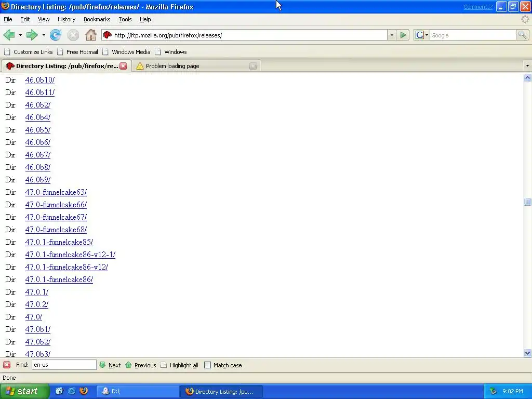
Task: Open the 47.0.1-funnelcake85/ directory
Action: pyautogui.click(x=59, y=242)
